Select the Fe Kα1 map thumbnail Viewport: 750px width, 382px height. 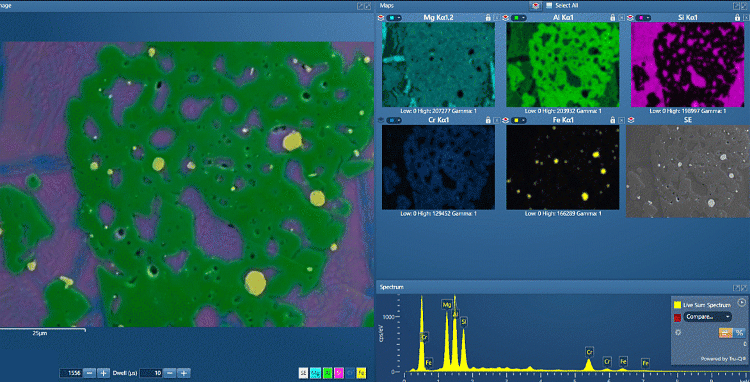pyautogui.click(x=562, y=167)
